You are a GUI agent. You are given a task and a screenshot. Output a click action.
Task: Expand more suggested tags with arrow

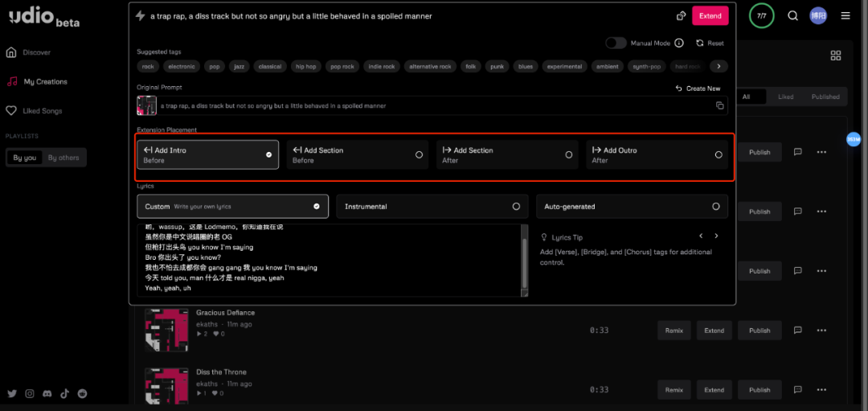tap(719, 67)
